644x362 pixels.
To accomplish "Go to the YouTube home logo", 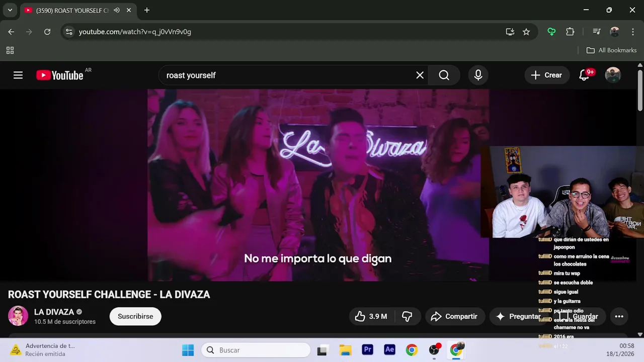I will pos(60,75).
